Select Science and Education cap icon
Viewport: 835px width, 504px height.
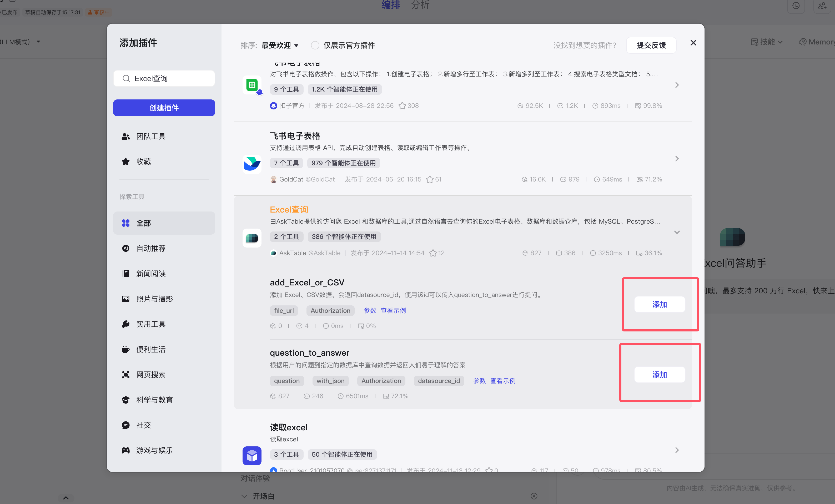click(x=126, y=400)
